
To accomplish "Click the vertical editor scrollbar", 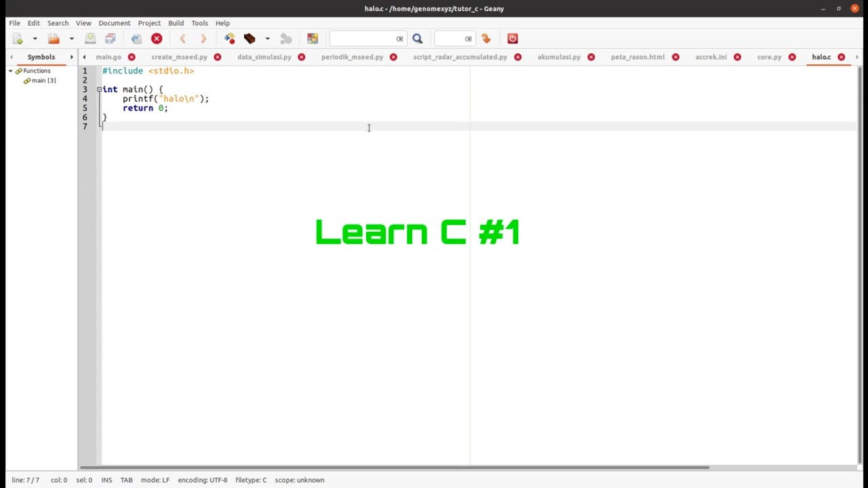I will [x=861, y=264].
